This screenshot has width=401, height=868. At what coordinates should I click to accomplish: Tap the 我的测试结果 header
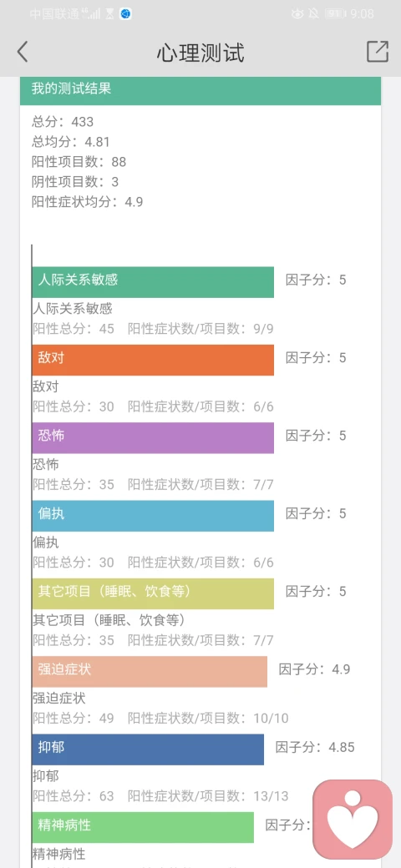coord(200,90)
